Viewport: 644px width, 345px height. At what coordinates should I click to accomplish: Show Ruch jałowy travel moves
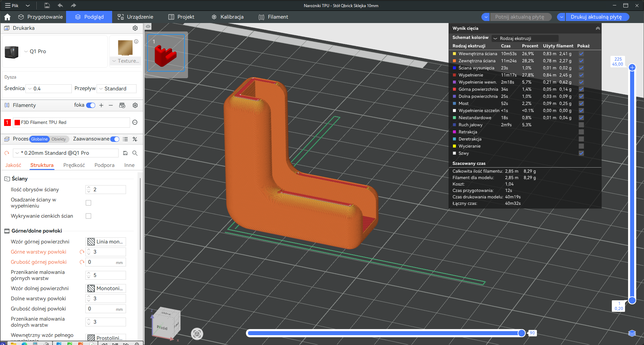(581, 125)
